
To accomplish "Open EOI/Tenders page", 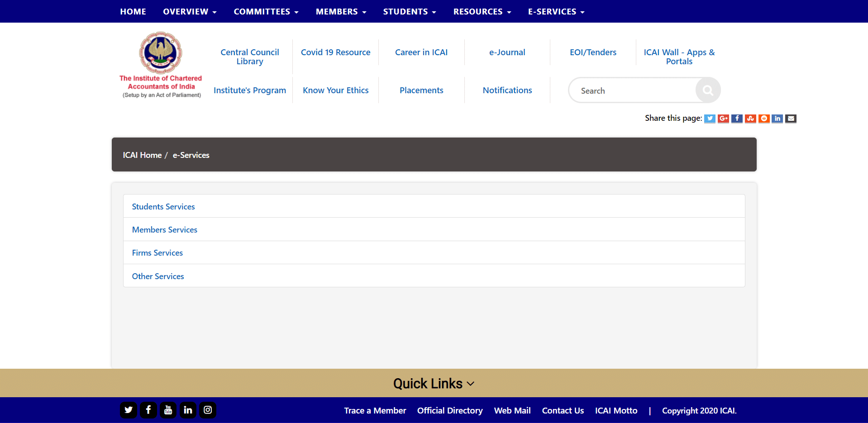I will (x=593, y=52).
